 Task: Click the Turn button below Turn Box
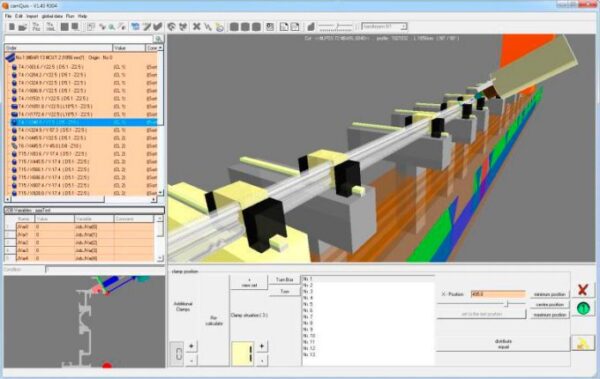(x=284, y=292)
